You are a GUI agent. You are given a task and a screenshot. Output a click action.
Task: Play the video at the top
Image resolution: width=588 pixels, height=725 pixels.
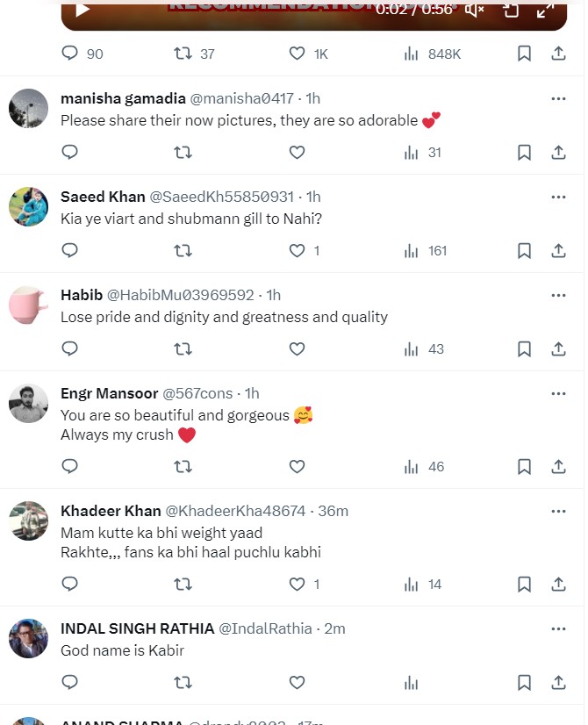pos(82,10)
